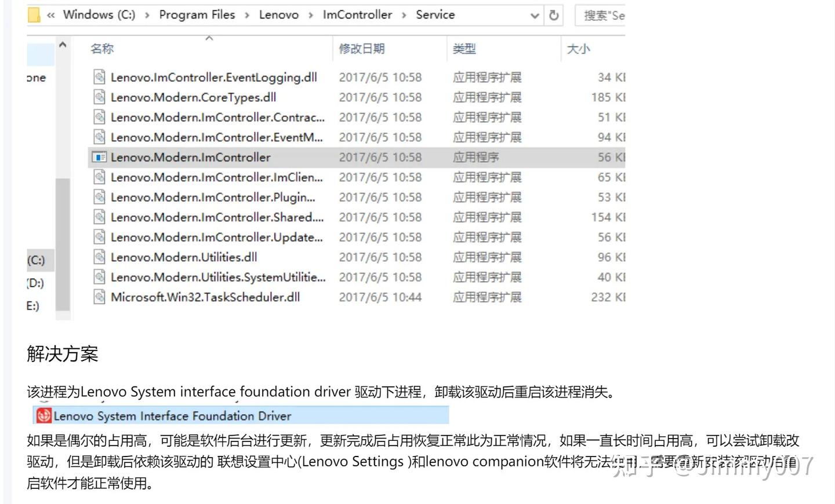Select the Lenovo.Modern.CoreTypes.dll file icon
The width and height of the screenshot is (835, 504).
click(99, 97)
